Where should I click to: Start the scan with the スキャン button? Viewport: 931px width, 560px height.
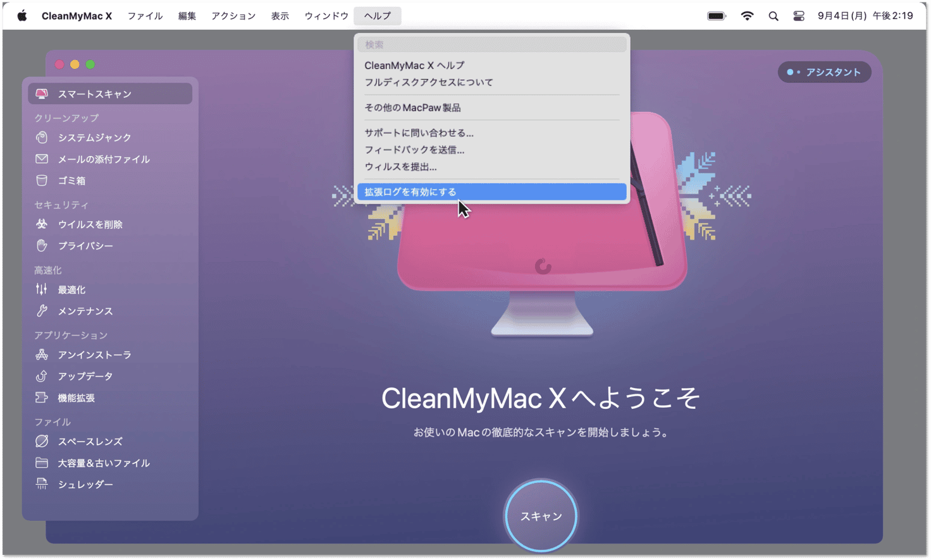pyautogui.click(x=541, y=516)
